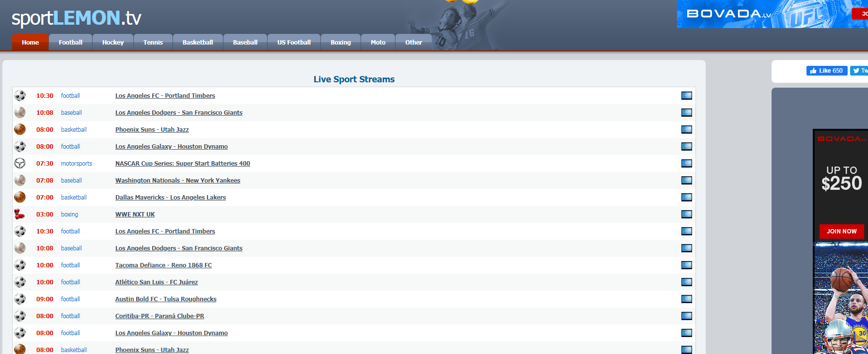Viewport: 868px width, 354px height.
Task: Switch to the Basketball tab
Action: 198,42
